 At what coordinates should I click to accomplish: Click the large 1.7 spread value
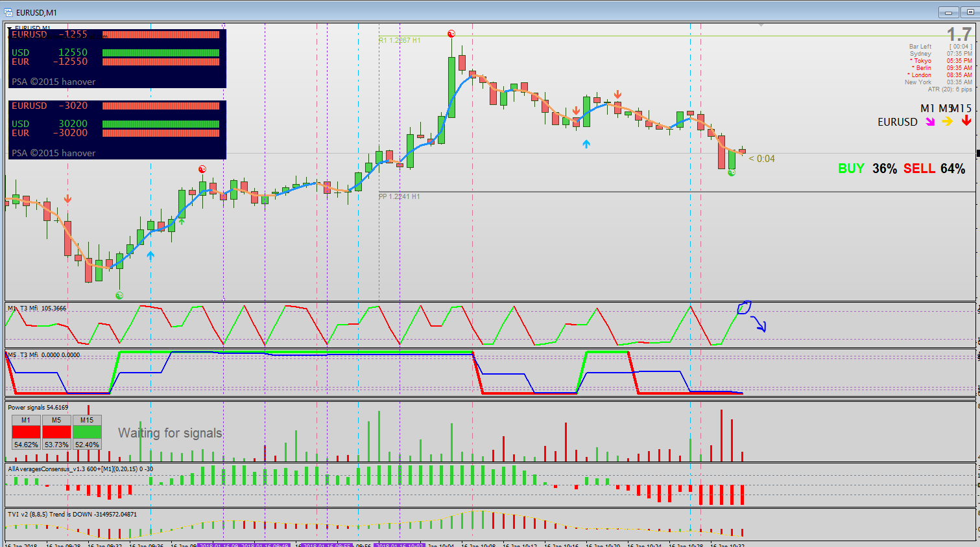pyautogui.click(x=959, y=34)
